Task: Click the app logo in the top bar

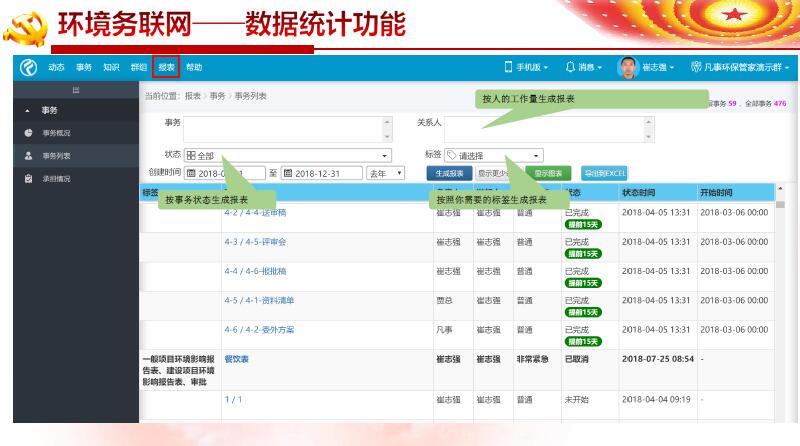Action: click(29, 67)
